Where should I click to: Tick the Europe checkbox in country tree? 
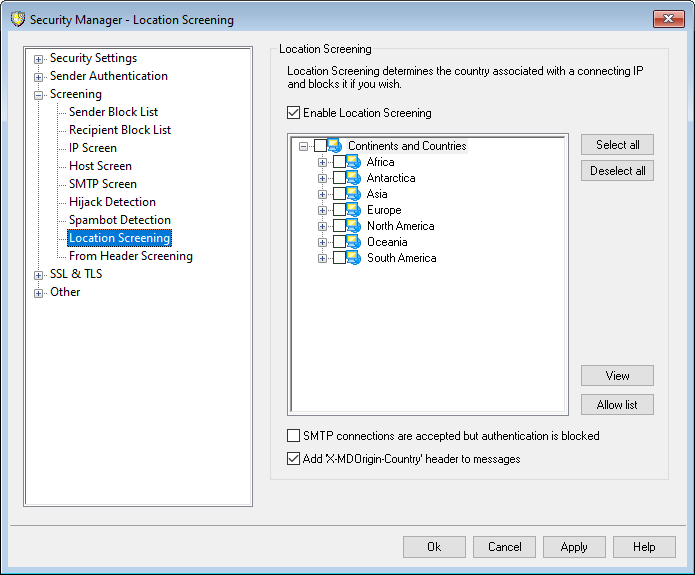click(339, 210)
